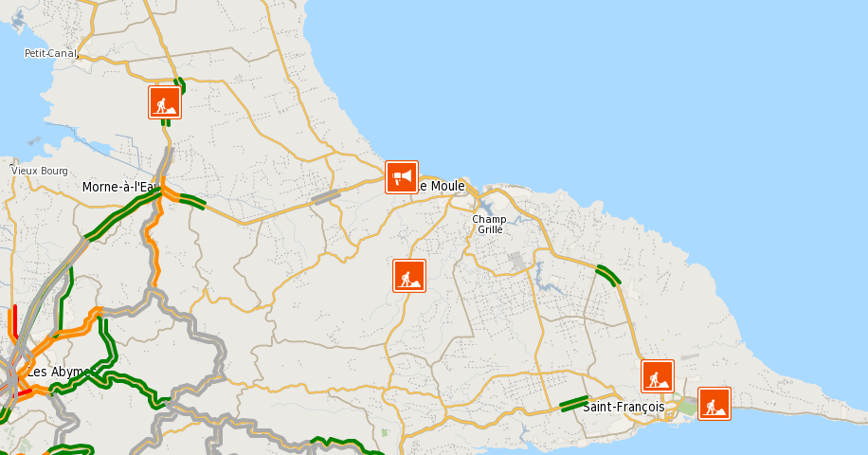
Task: Select the curved green traffic segment southeast of Champ Grillé
Action: (x=608, y=275)
